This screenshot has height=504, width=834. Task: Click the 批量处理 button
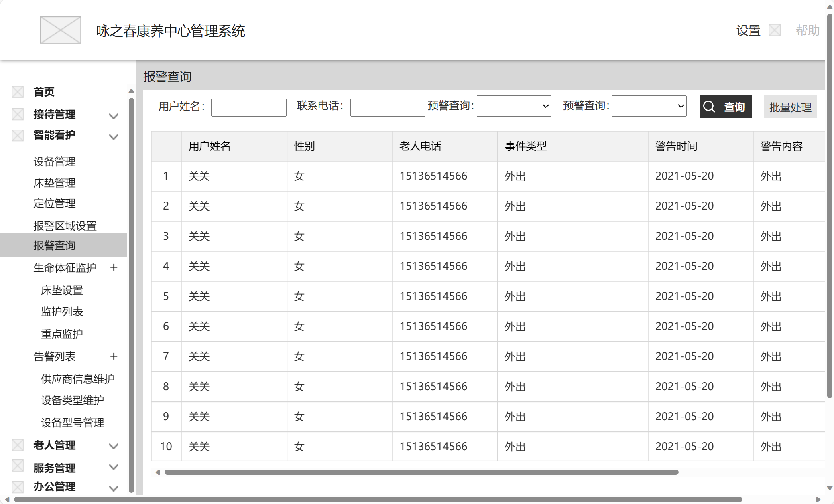click(x=790, y=107)
